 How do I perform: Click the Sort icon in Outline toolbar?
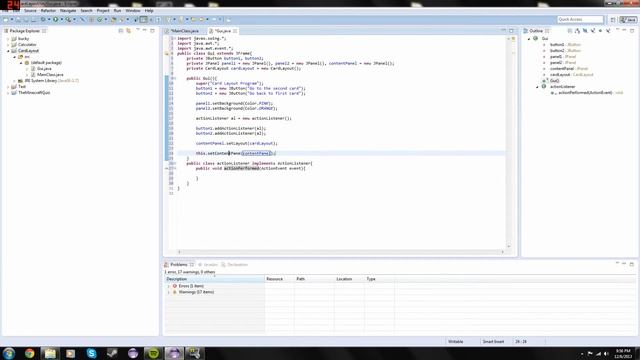pos(577,31)
